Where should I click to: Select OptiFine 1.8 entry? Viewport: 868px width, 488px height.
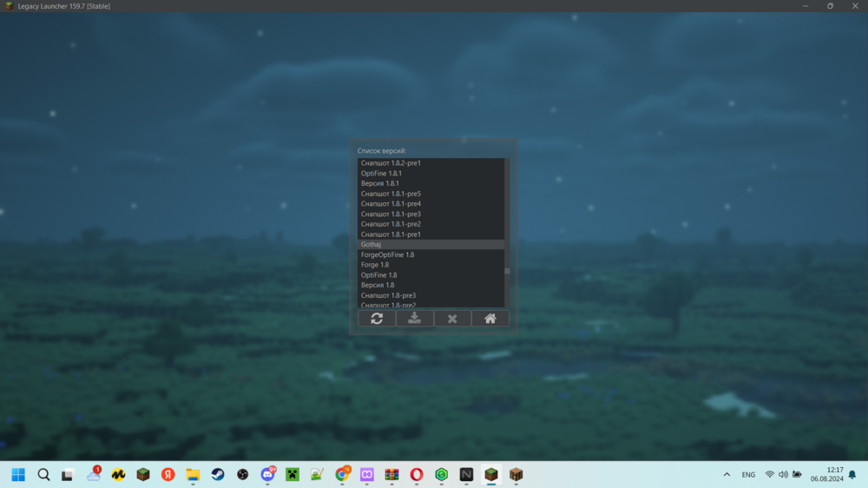click(x=431, y=274)
